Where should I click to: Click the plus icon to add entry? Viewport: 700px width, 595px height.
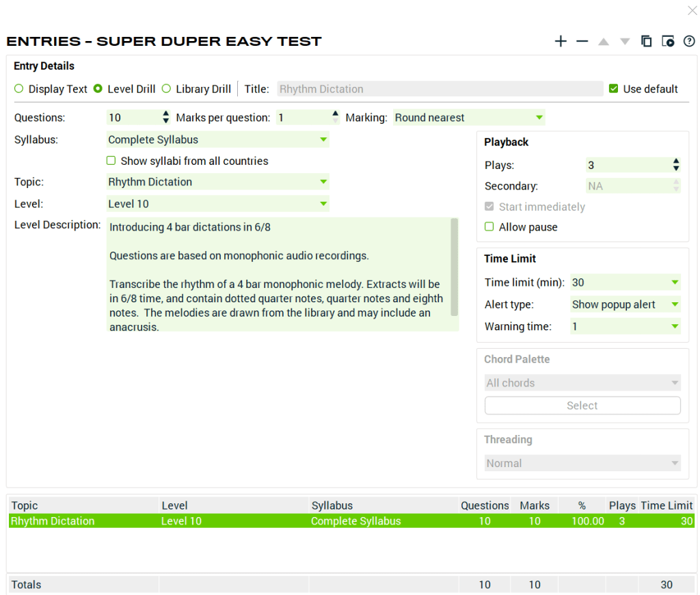point(561,41)
